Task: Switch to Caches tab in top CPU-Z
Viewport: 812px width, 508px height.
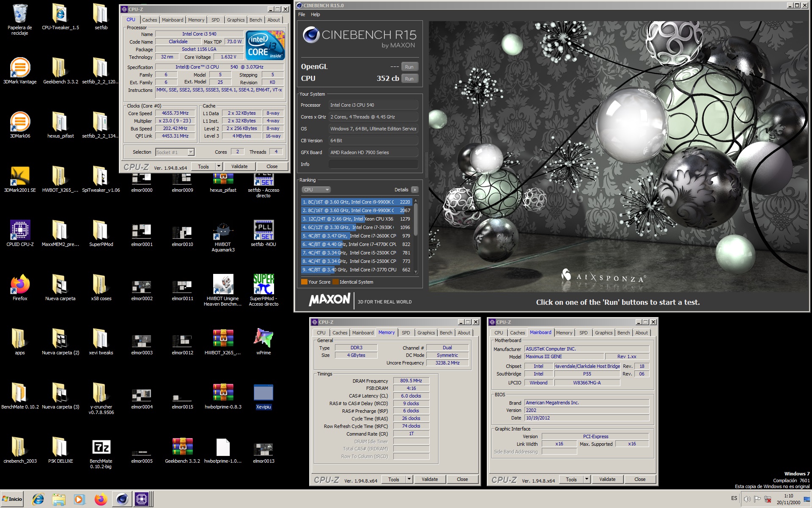Action: coord(149,20)
